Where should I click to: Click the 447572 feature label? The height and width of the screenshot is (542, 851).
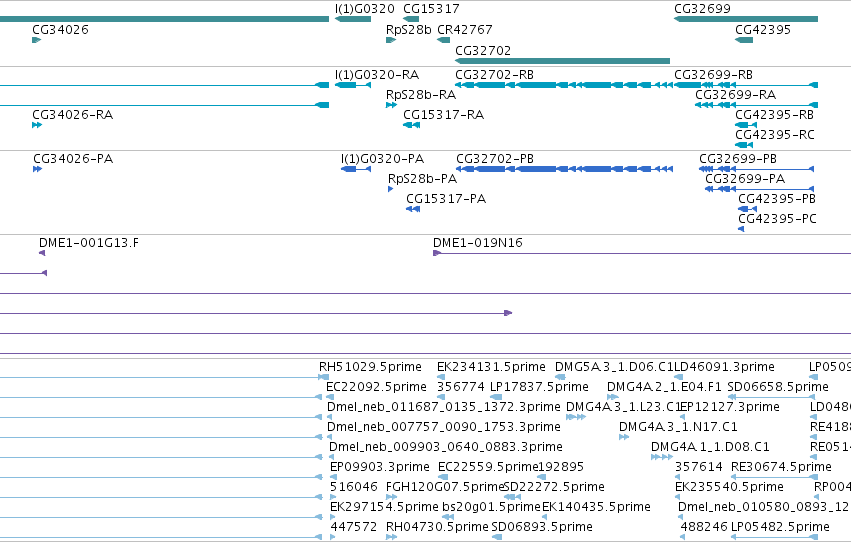click(353, 527)
